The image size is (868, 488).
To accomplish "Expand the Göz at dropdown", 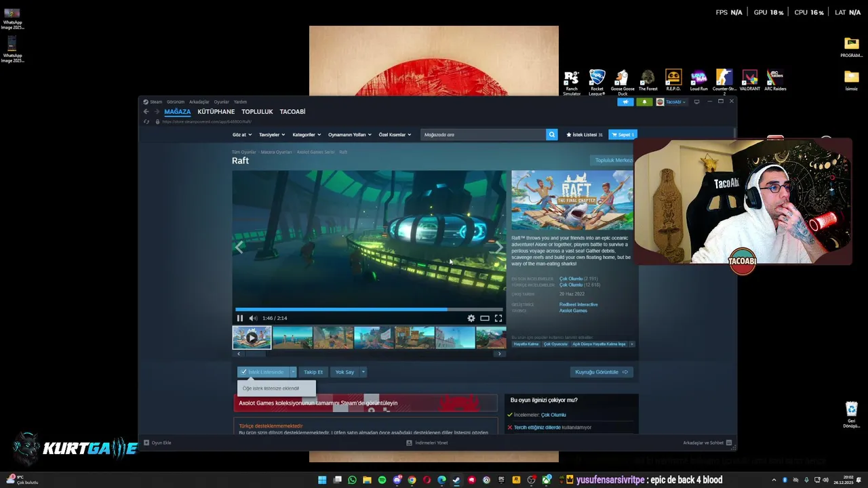I will (x=241, y=134).
